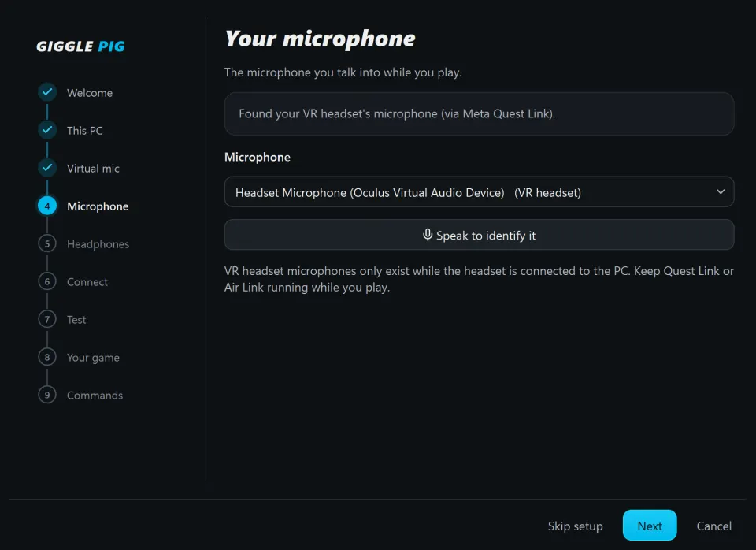Go to the This PC step label
The height and width of the screenshot is (550, 756).
click(x=85, y=131)
